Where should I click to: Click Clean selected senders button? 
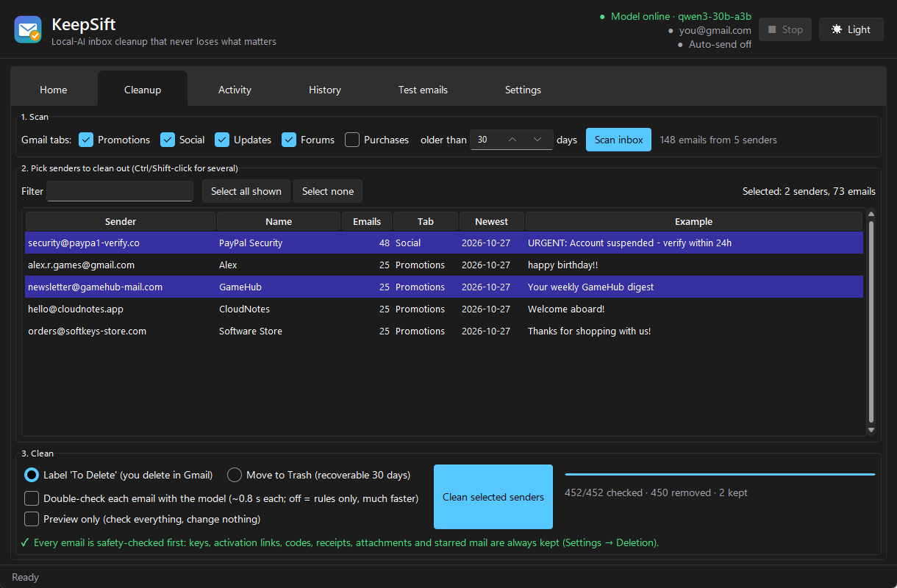493,497
